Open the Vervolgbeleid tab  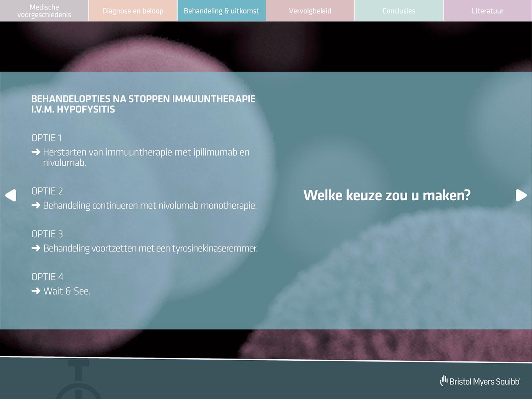point(310,11)
